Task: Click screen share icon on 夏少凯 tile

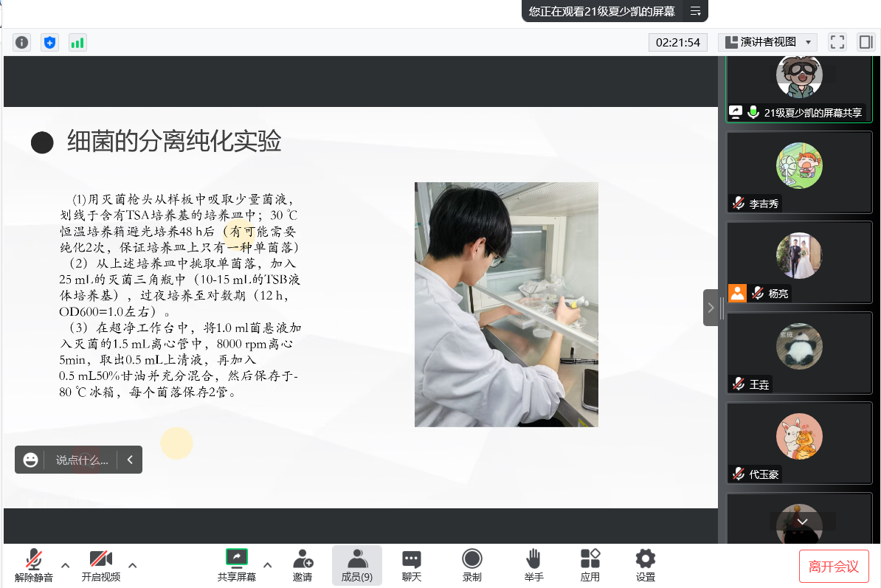Action: coord(736,111)
